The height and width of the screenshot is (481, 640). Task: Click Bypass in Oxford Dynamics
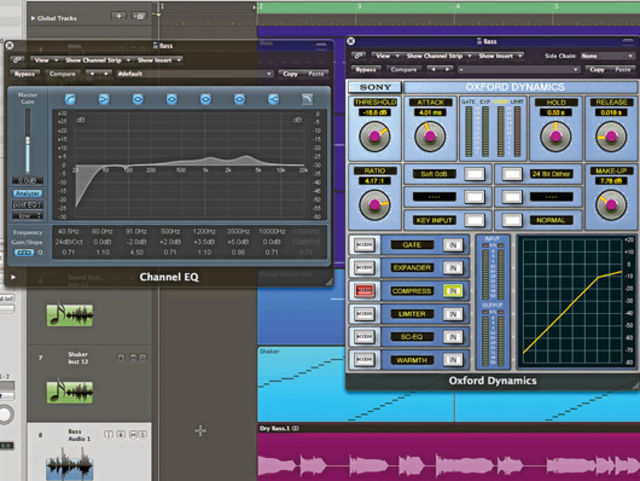point(366,69)
